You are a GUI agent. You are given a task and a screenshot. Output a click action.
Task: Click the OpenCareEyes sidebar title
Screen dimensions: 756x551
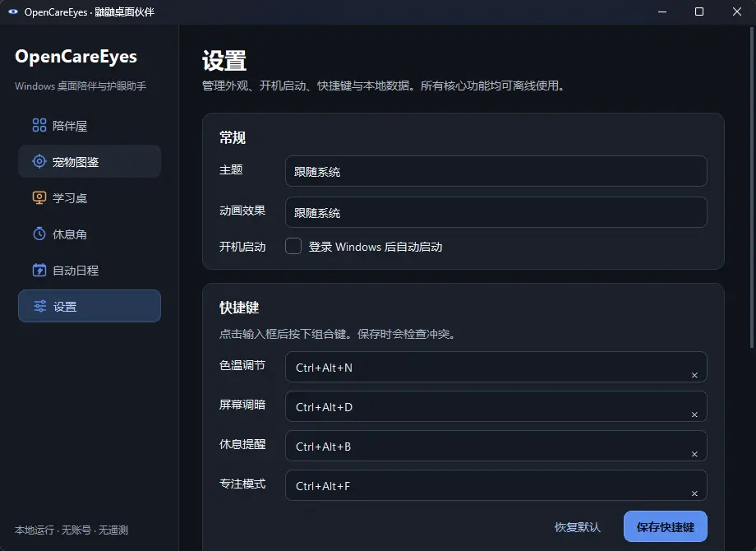(x=76, y=57)
